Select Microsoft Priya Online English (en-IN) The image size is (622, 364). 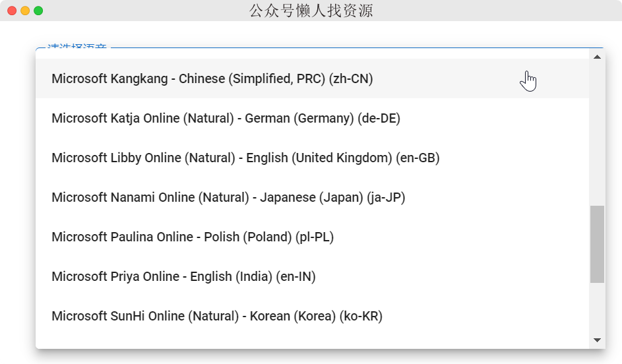pos(312,277)
